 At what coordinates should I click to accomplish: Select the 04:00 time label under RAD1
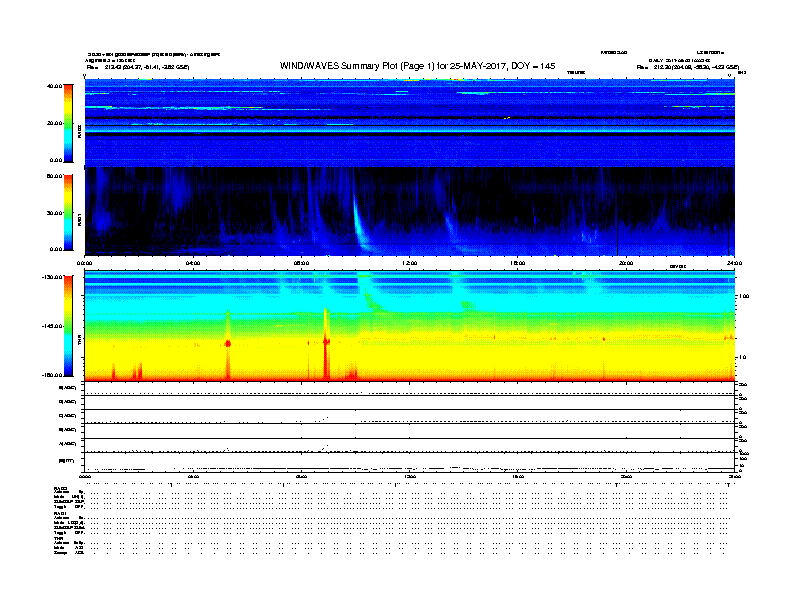point(193,263)
